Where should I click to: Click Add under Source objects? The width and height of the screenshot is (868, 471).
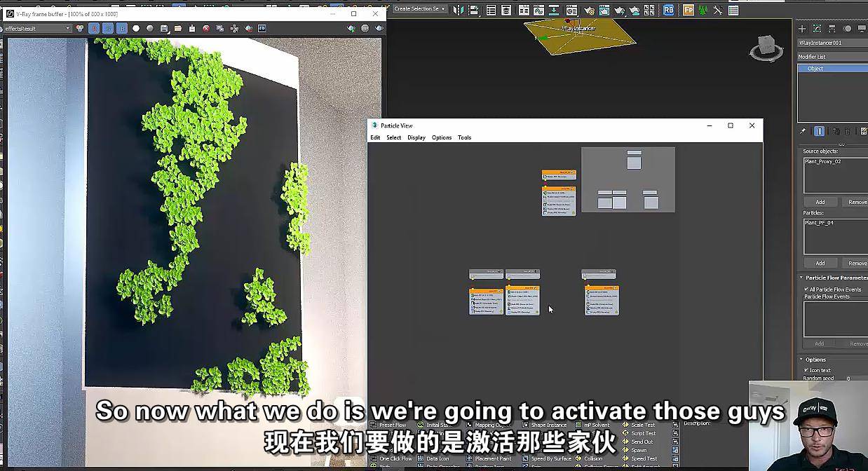point(820,202)
